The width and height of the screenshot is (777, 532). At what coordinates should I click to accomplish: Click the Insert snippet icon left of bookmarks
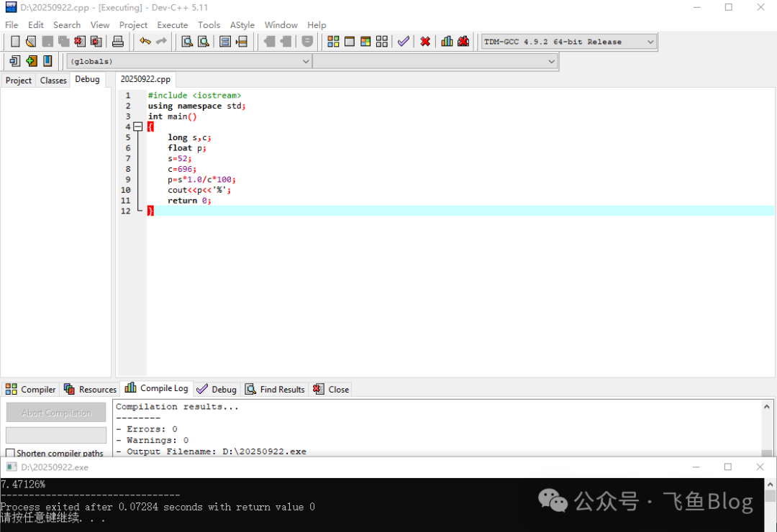pyautogui.click(x=15, y=61)
